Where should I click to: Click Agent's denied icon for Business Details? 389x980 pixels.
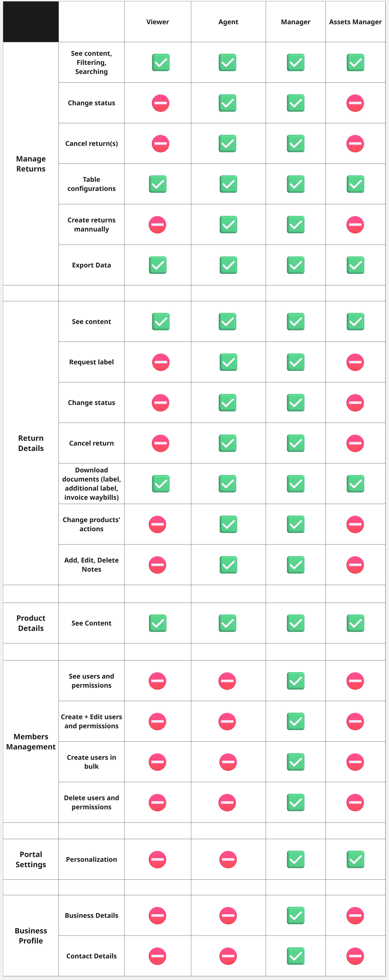228,915
